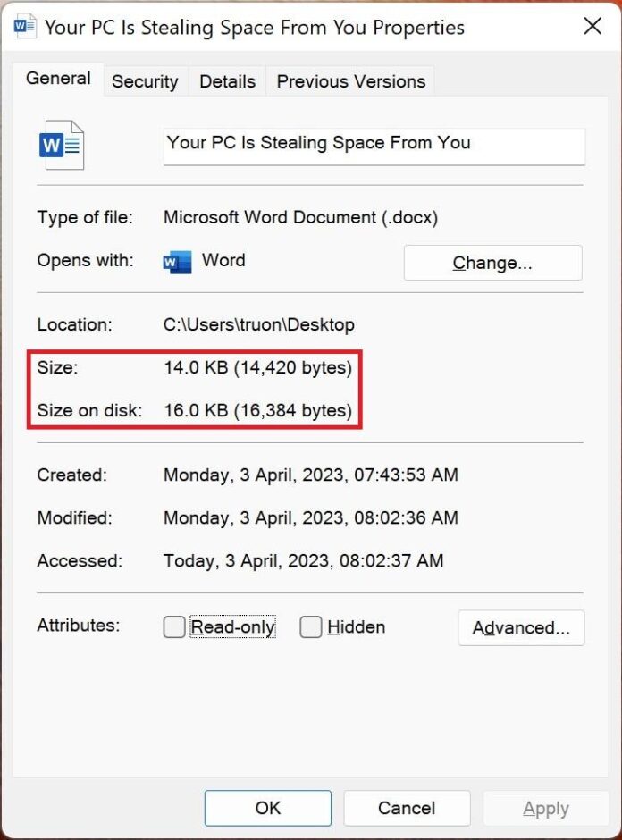This screenshot has height=840, width=622.
Task: Tick the Hidden attribute checkbox
Action: 310,628
